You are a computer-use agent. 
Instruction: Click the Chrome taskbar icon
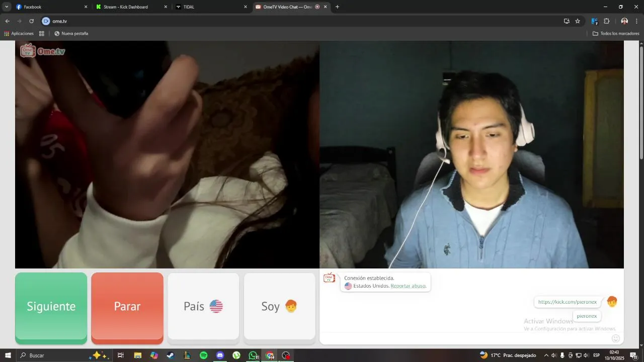(x=270, y=355)
